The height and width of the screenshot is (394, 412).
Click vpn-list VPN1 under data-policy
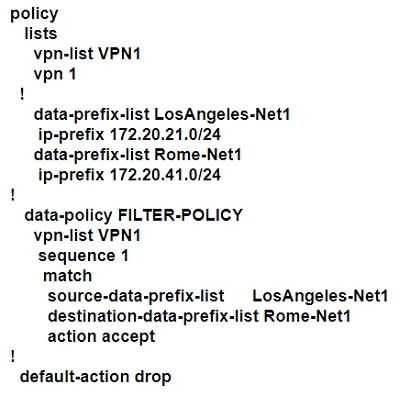click(x=87, y=235)
